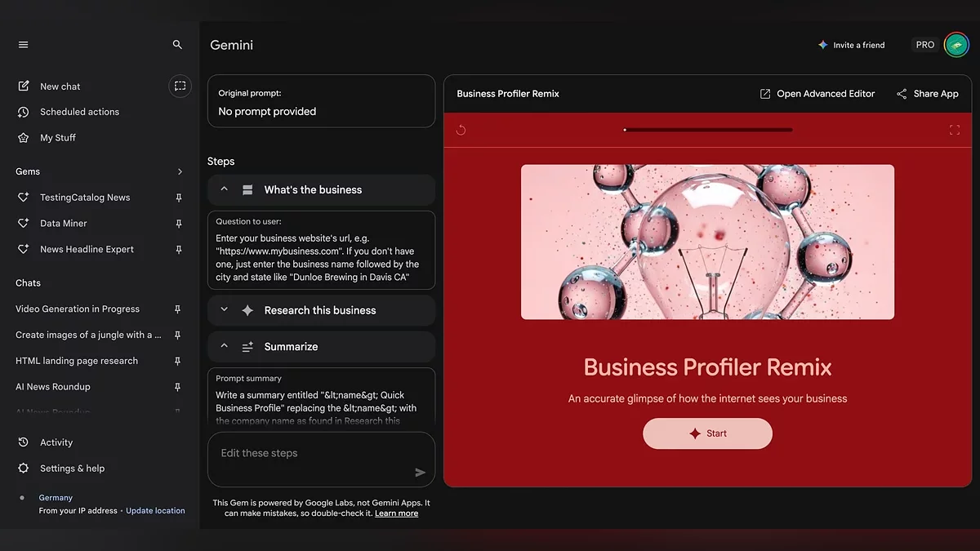
Task: Click the Invite a friend sparkle icon
Action: click(x=822, y=45)
